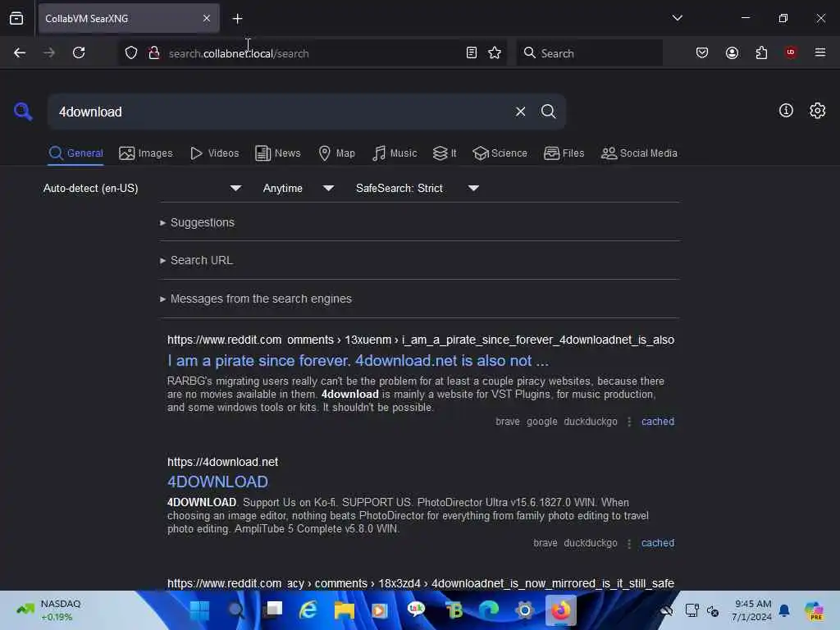The image size is (840, 630).
Task: Open the extensions puzzle icon
Action: 761,52
